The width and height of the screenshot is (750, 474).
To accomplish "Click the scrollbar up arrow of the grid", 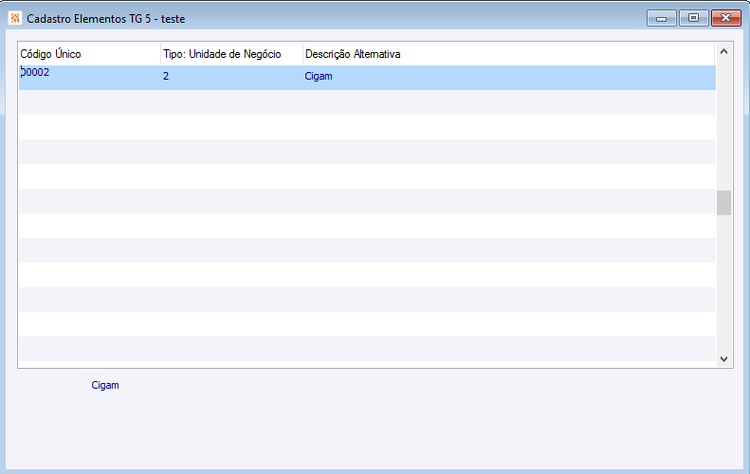I will click(x=724, y=51).
